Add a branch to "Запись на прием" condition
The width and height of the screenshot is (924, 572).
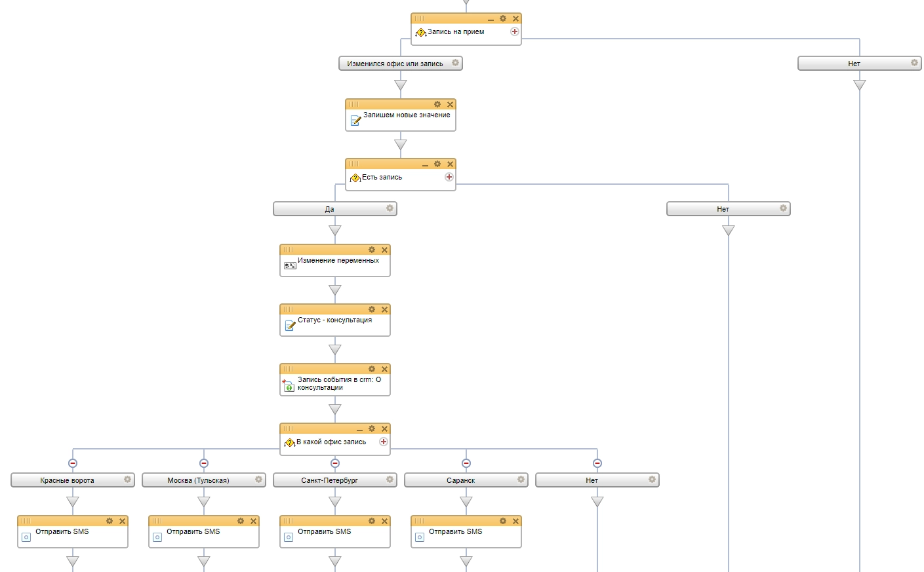click(x=515, y=31)
